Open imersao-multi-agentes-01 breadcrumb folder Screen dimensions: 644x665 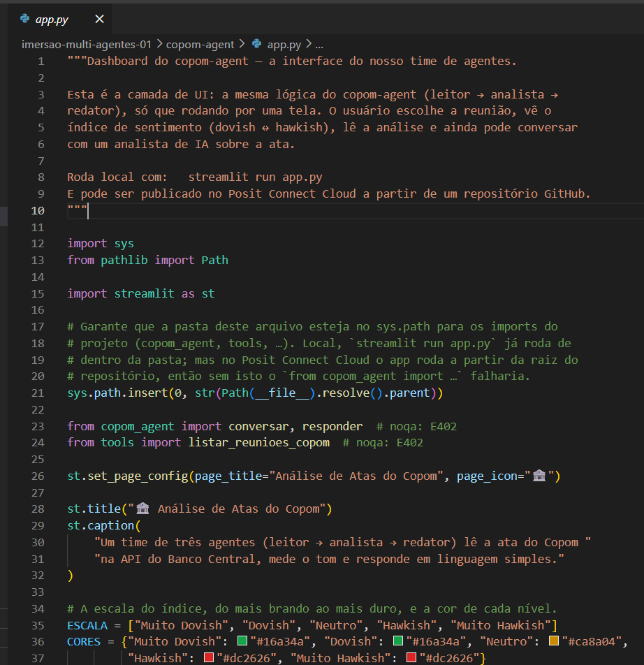click(x=87, y=45)
